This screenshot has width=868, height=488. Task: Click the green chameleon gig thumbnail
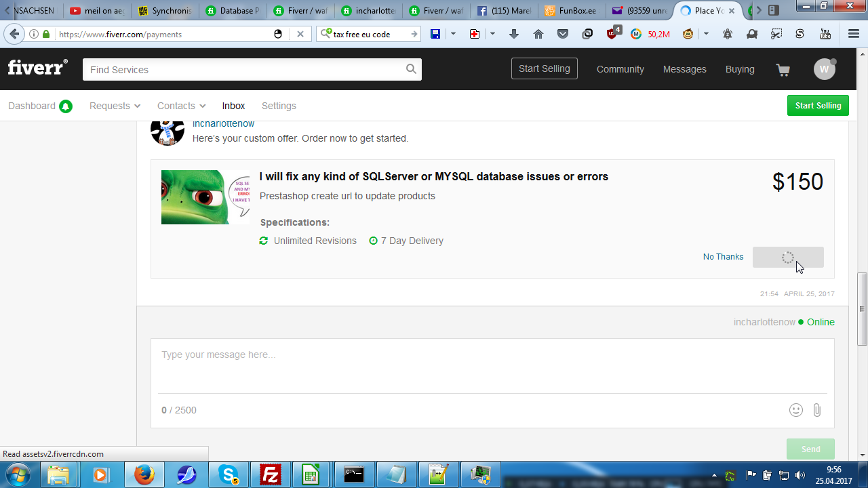point(205,197)
